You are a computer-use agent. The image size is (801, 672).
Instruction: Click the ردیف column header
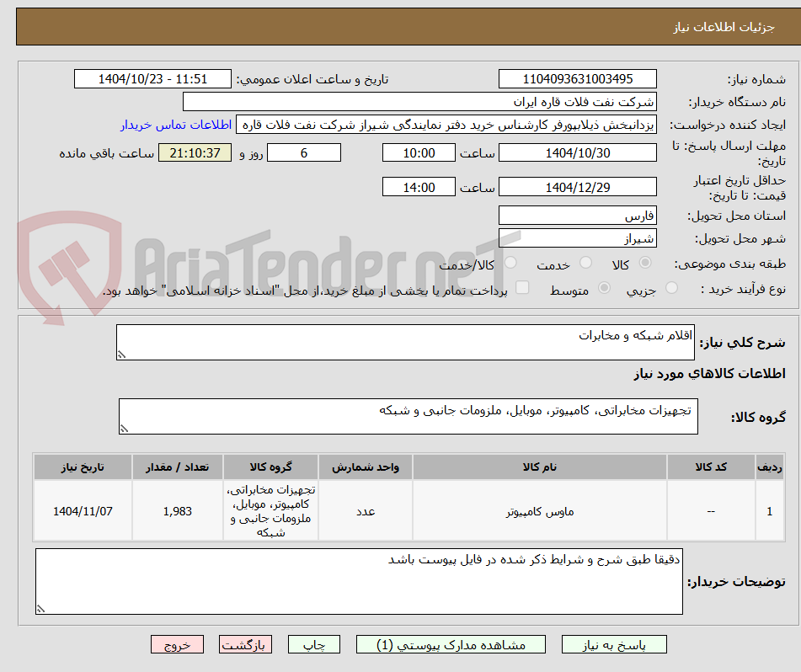769,467
